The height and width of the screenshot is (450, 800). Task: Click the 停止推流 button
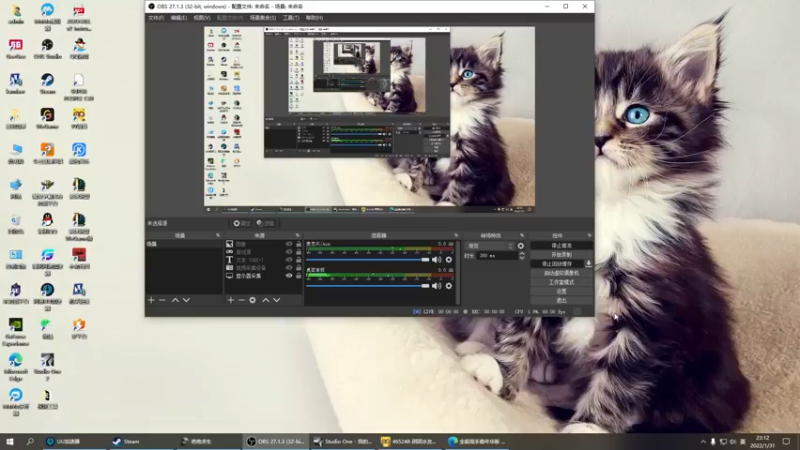561,245
